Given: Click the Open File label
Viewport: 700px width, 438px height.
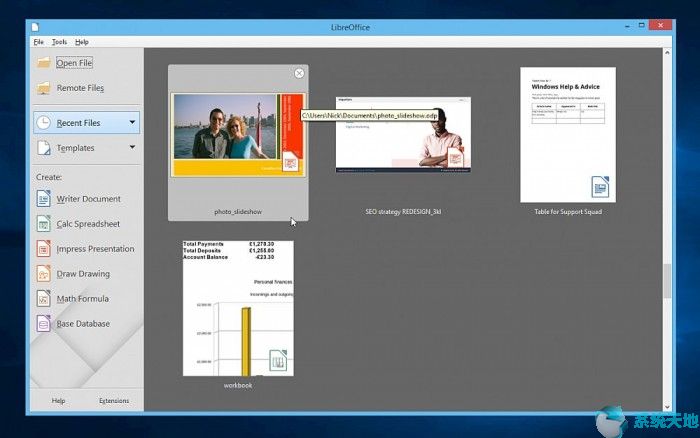Looking at the screenshot, I should pyautogui.click(x=74, y=63).
